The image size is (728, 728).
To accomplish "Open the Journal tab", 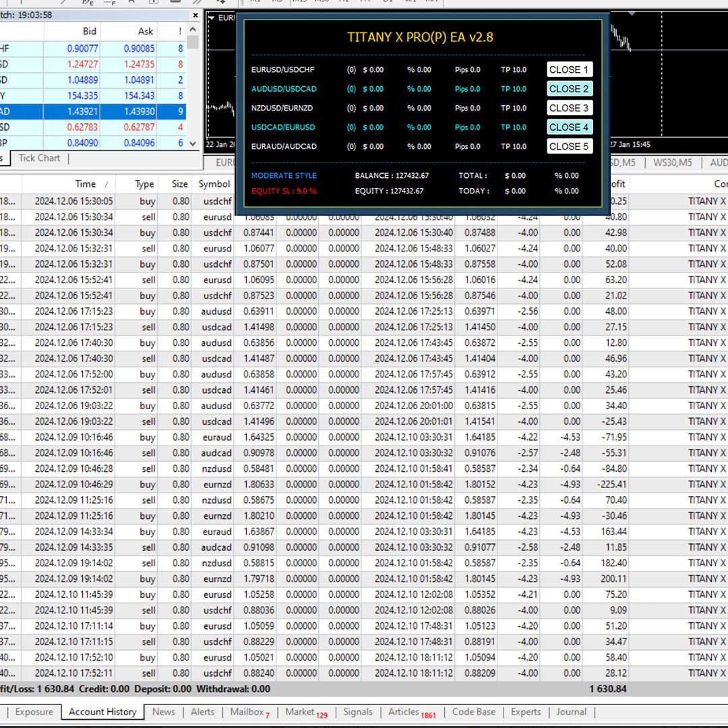I will [571, 712].
